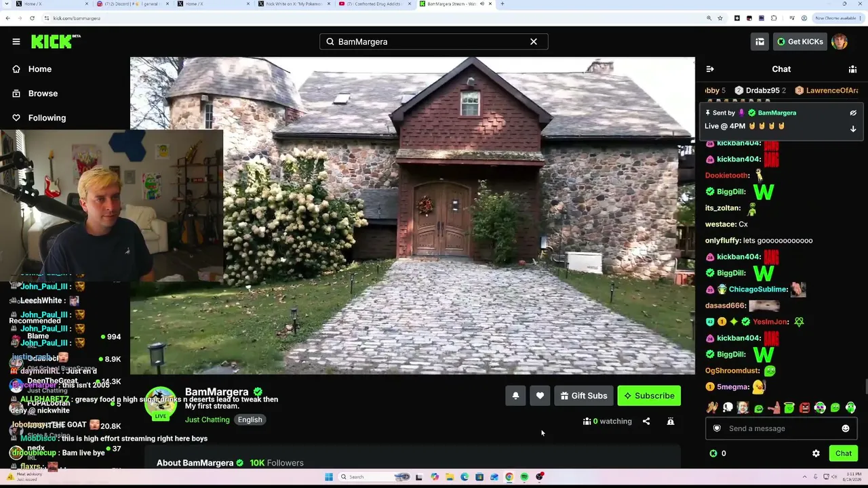
Task: Click username onlyfluffy in chat
Action: pyautogui.click(x=723, y=241)
